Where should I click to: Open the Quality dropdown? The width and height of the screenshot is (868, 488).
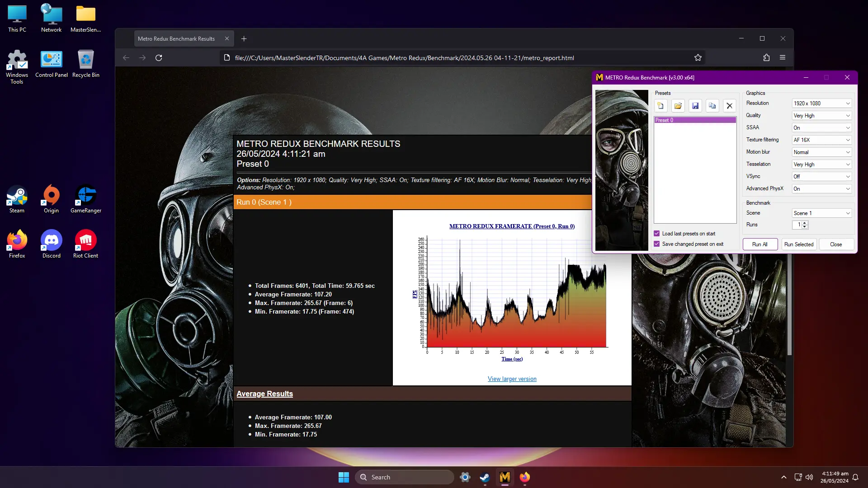coord(821,116)
